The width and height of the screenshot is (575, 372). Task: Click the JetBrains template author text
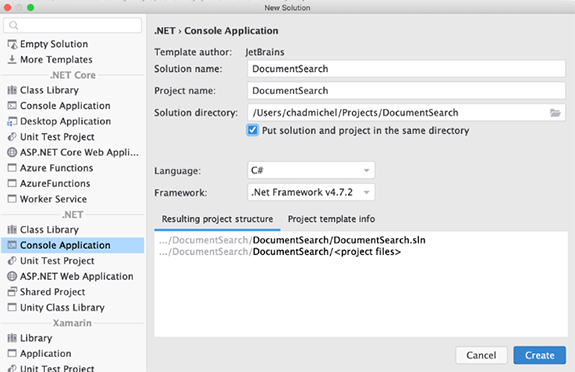tap(265, 52)
